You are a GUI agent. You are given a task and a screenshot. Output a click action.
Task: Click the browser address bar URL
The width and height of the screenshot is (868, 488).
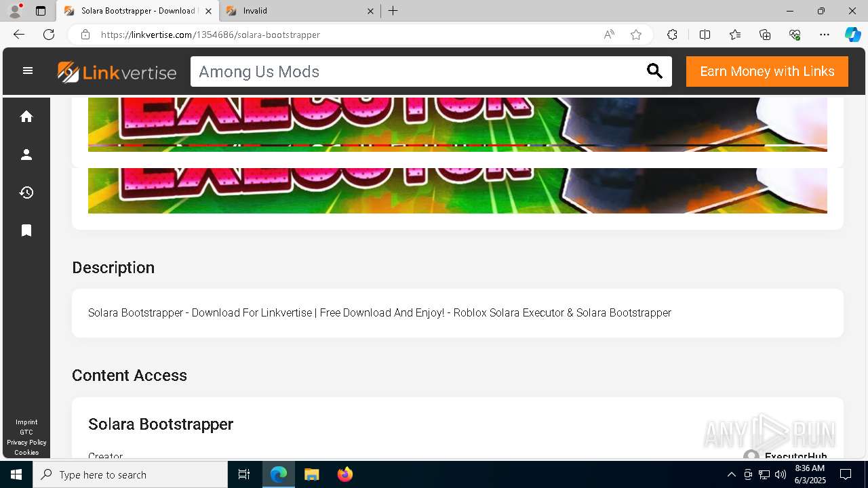point(210,35)
